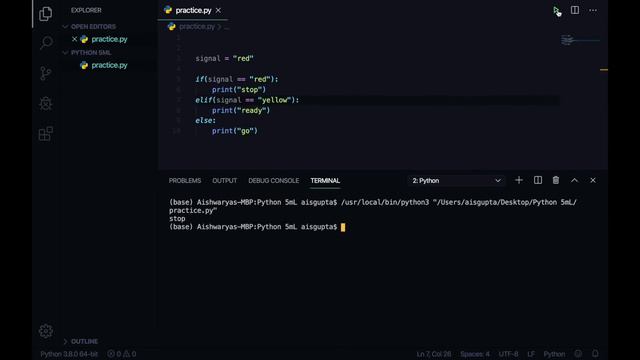Create a new terminal with plus icon
Viewport: 640px width, 360px height.
coord(518,180)
